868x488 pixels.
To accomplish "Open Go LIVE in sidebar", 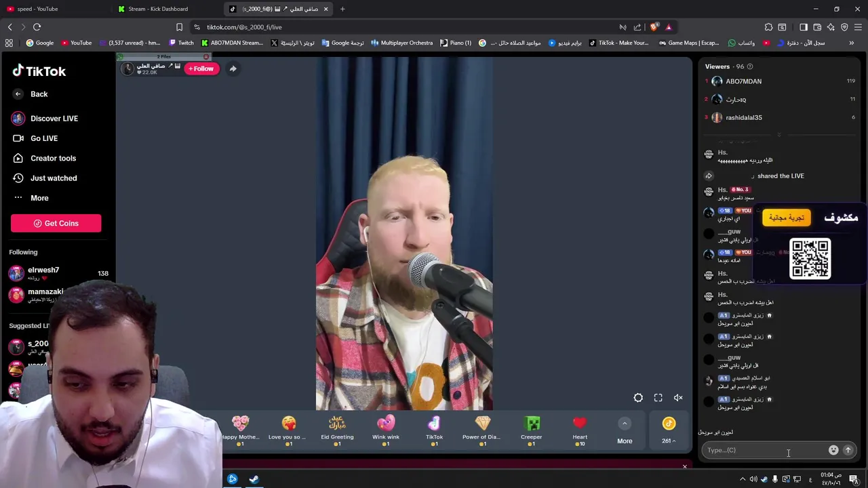I will [x=35, y=138].
